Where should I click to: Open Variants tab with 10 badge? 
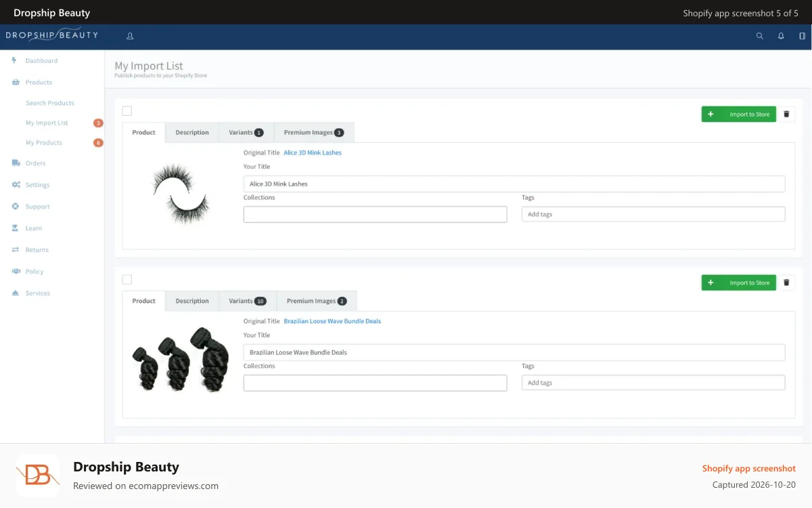click(248, 301)
